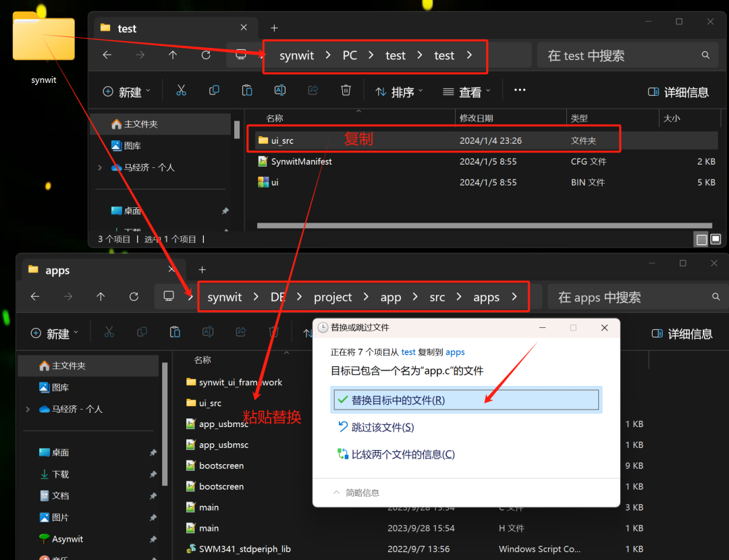Viewport: 729px width, 560px height.
Task: Click the cut icon in test window
Action: click(181, 90)
